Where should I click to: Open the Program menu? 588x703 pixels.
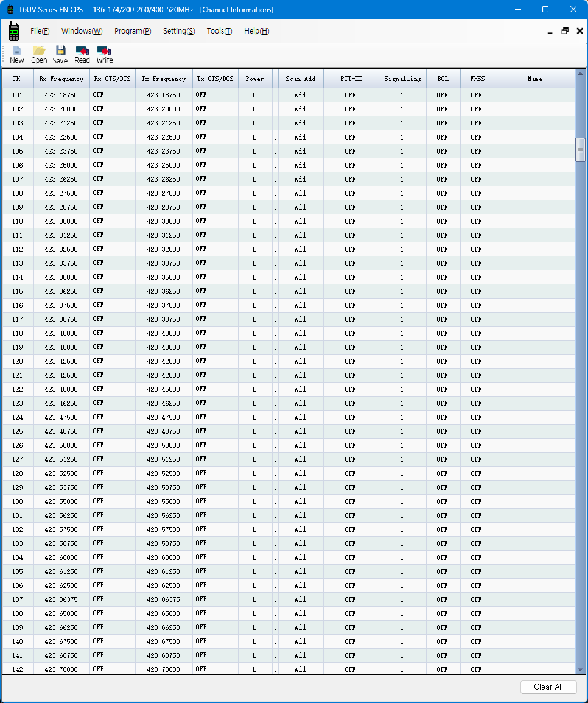point(133,31)
